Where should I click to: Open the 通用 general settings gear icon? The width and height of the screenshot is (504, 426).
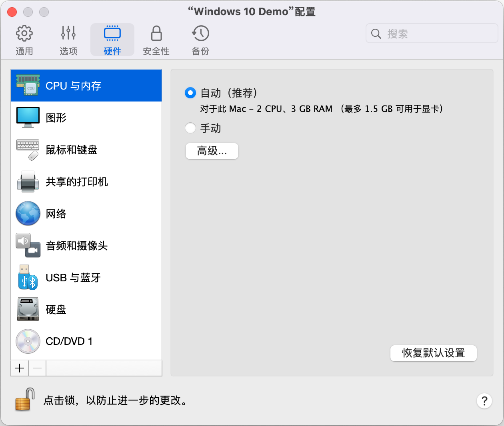[x=24, y=33]
